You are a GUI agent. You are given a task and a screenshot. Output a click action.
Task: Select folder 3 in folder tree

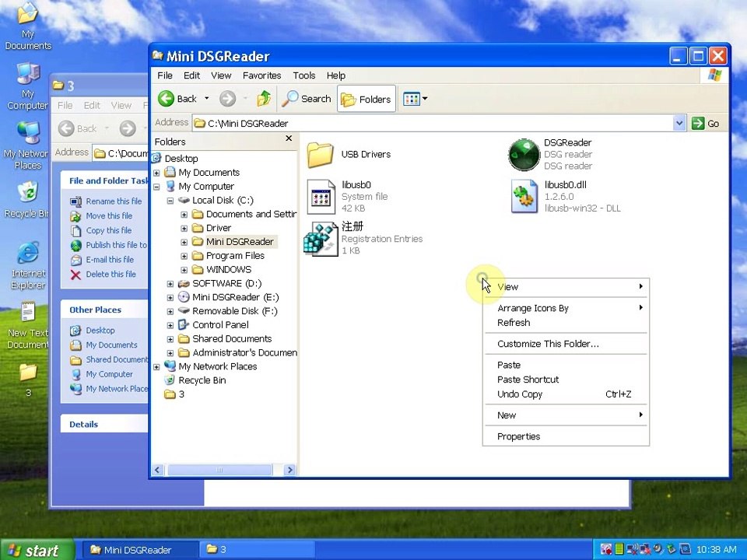pyautogui.click(x=181, y=394)
